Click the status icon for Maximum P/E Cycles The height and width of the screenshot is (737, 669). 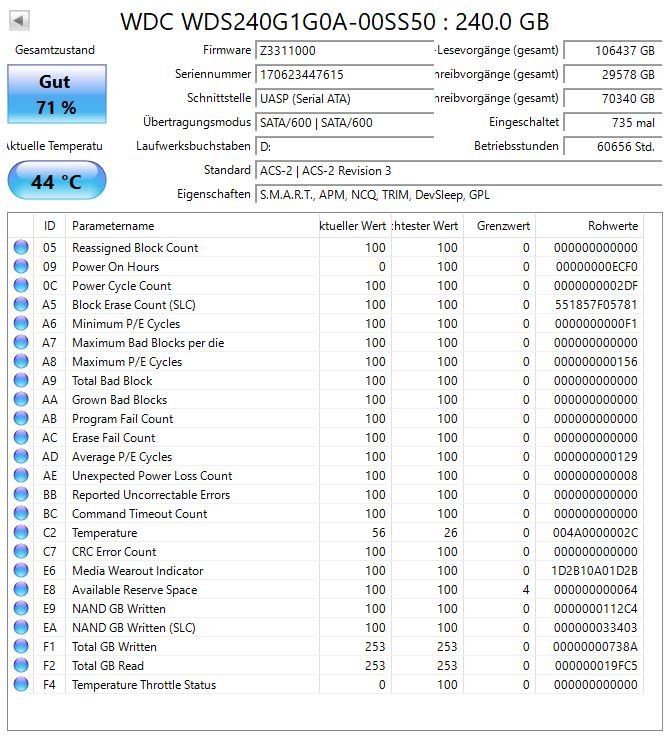[21, 361]
